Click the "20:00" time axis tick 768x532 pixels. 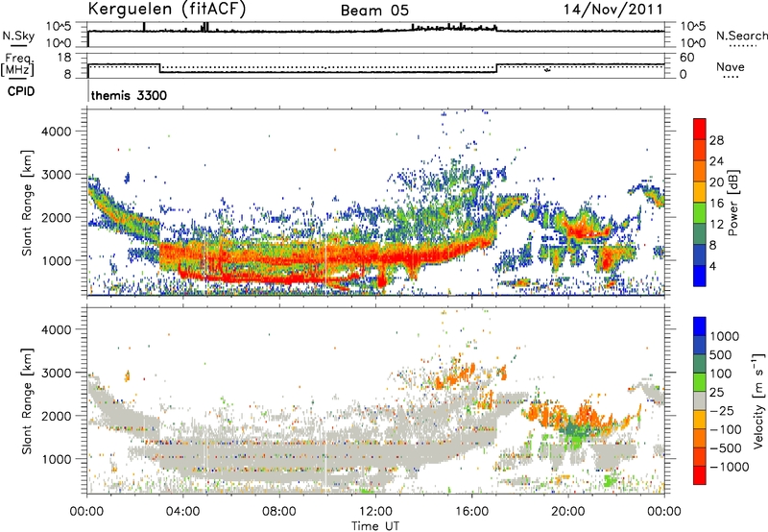pyautogui.click(x=567, y=512)
